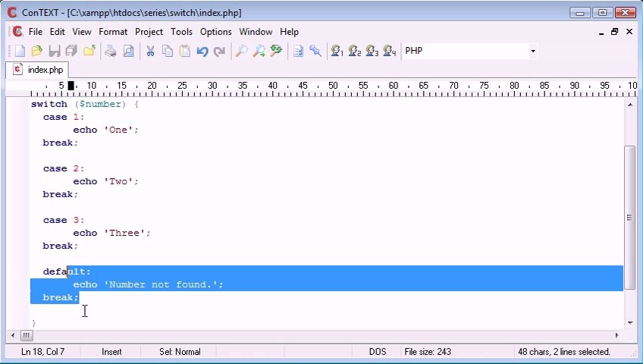Click the 'default:' code line
643x364 pixels.
67,271
